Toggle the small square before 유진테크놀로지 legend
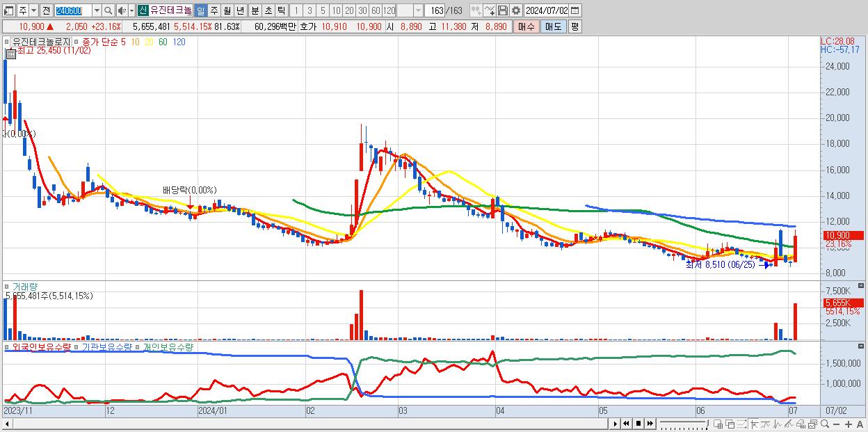Image resolution: width=868 pixels, height=432 pixels. pos(8,42)
